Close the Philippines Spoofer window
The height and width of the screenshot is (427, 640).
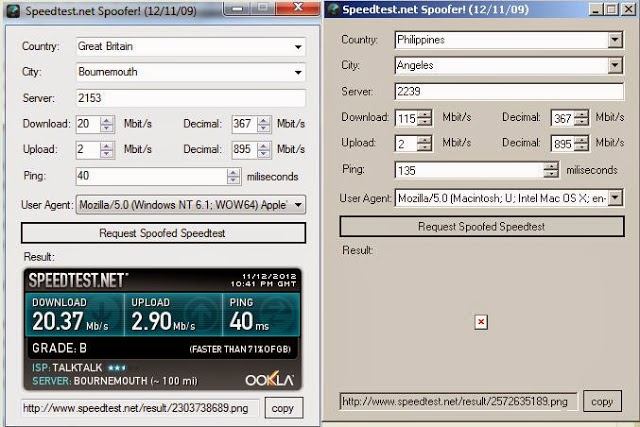click(628, 9)
